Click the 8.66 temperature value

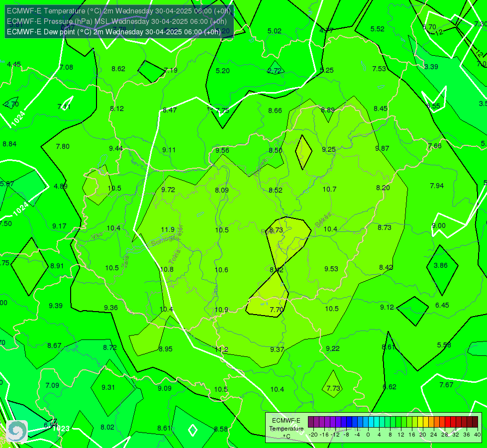coord(275,111)
